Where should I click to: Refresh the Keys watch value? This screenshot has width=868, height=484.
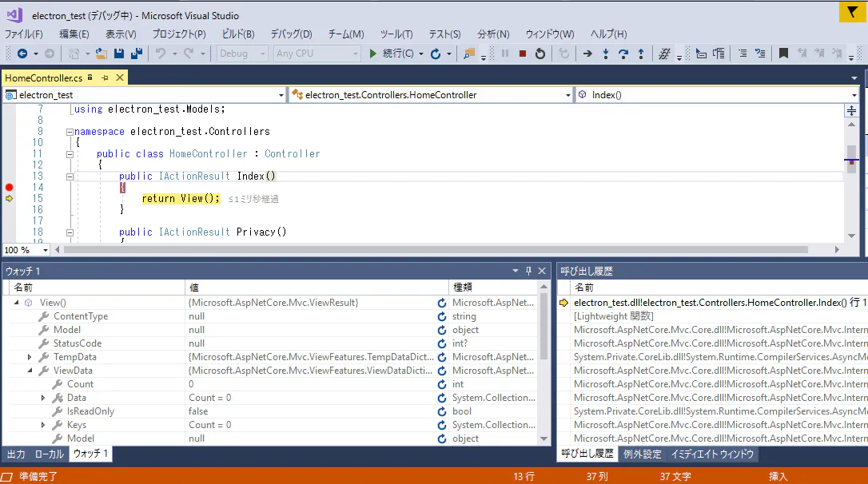click(442, 426)
